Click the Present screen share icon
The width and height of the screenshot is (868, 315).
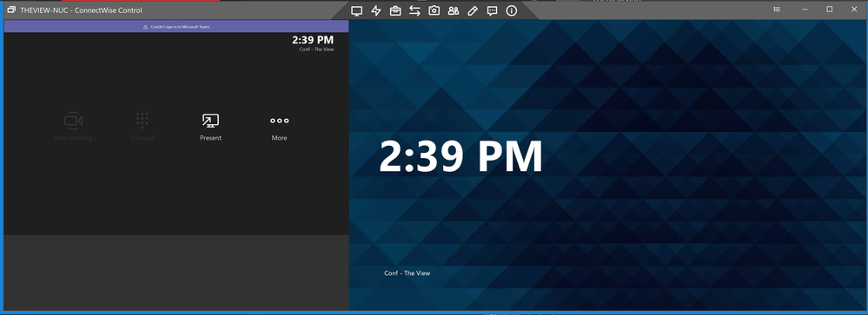pyautogui.click(x=210, y=121)
